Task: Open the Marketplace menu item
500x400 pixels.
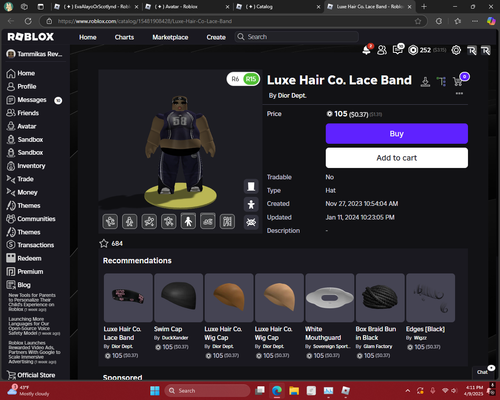Action: [x=170, y=37]
